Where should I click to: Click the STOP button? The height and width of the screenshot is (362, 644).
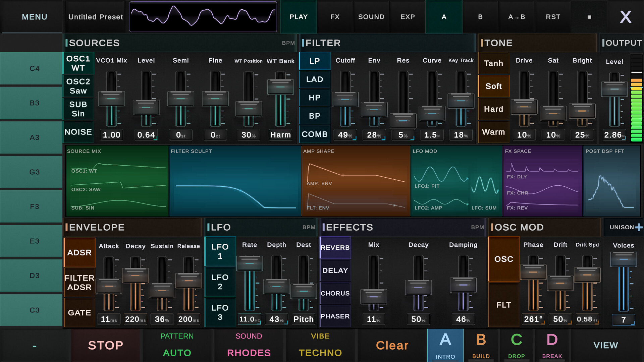pyautogui.click(x=105, y=345)
